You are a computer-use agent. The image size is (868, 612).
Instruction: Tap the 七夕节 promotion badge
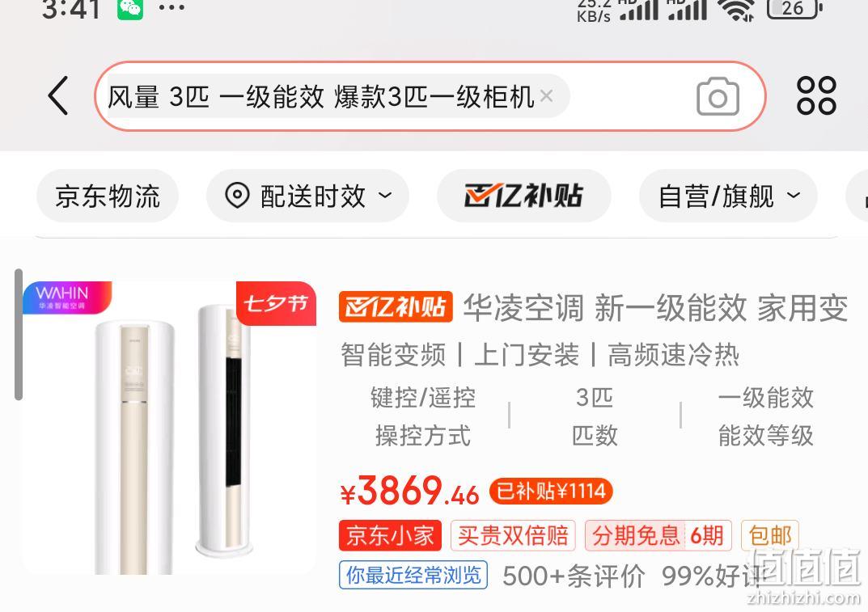[x=276, y=303]
